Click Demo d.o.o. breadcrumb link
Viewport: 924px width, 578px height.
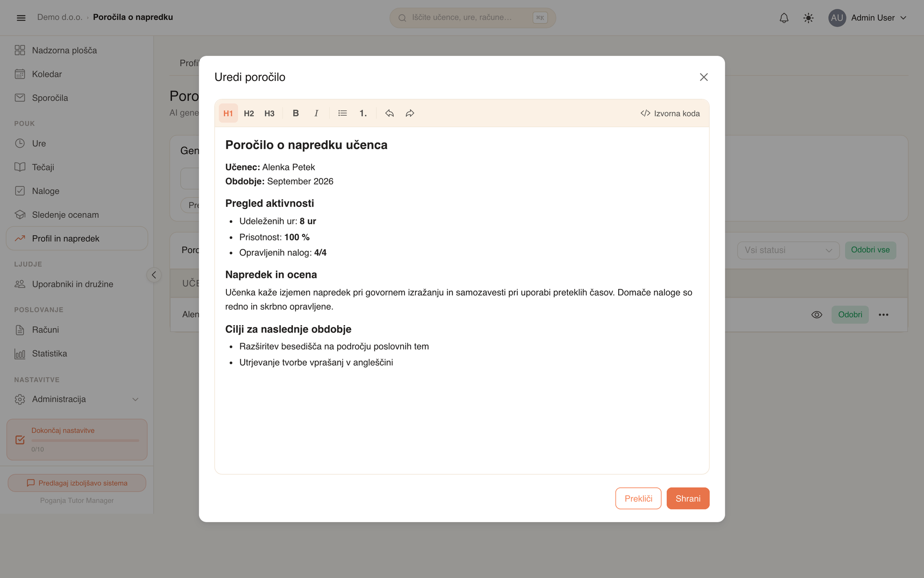coord(60,17)
